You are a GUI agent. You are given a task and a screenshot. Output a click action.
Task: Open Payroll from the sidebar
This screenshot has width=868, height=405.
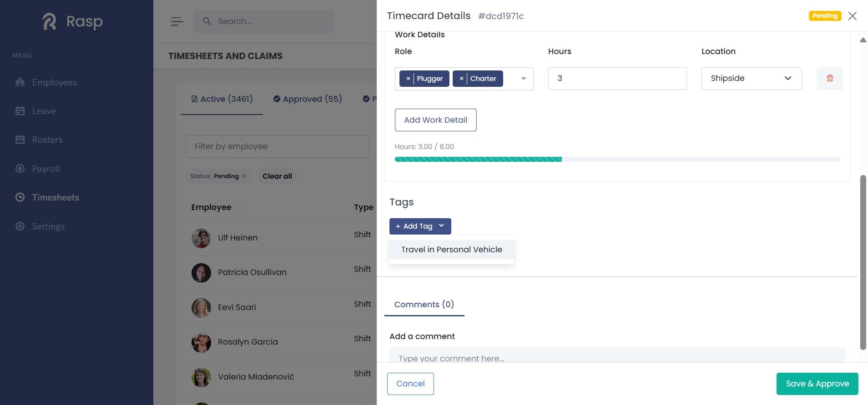point(46,169)
